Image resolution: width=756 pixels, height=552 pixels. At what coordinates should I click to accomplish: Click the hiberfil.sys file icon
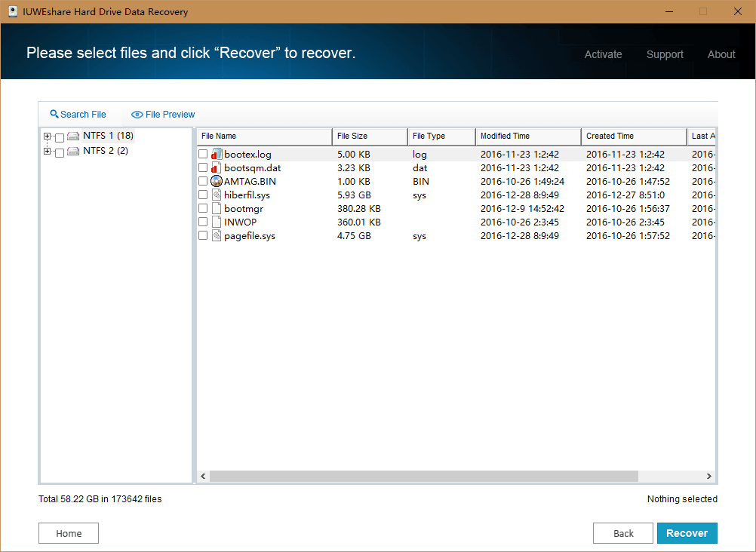point(217,195)
